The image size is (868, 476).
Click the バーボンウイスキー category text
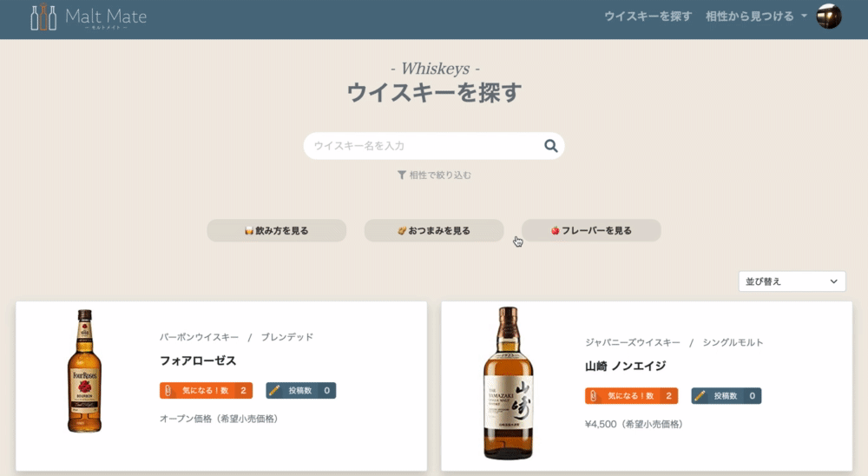point(200,337)
